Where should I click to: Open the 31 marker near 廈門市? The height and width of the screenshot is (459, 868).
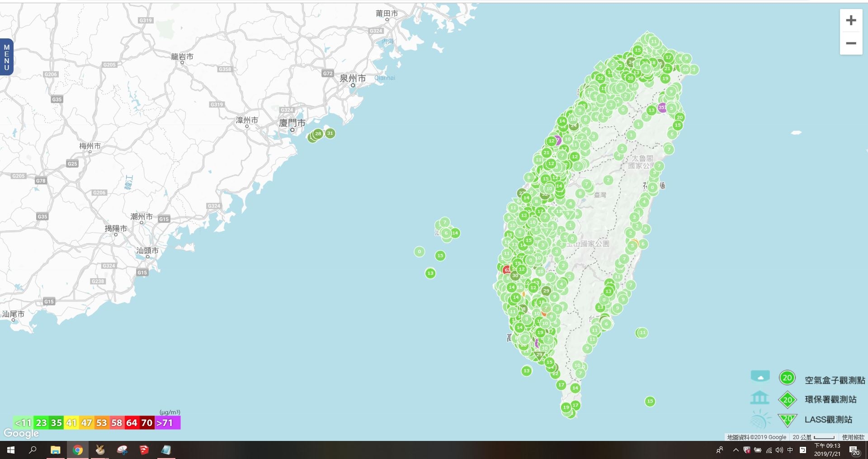(x=330, y=133)
